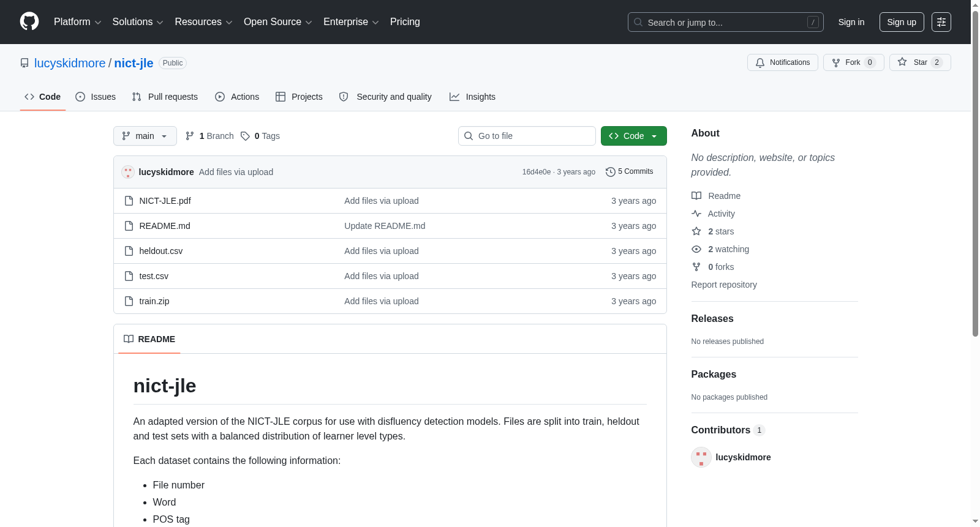
Task: Focus the Search or jump to field
Action: click(x=726, y=22)
